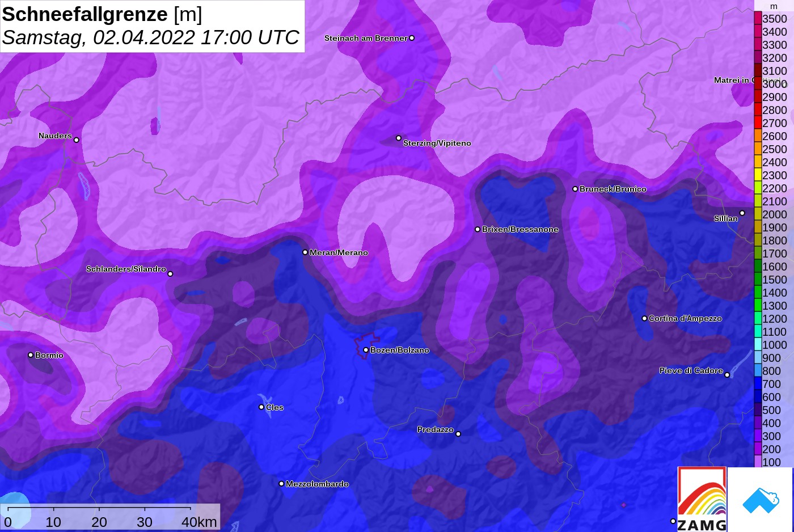
Task: Click the Schlanders/Silandro label
Action: [x=126, y=269]
